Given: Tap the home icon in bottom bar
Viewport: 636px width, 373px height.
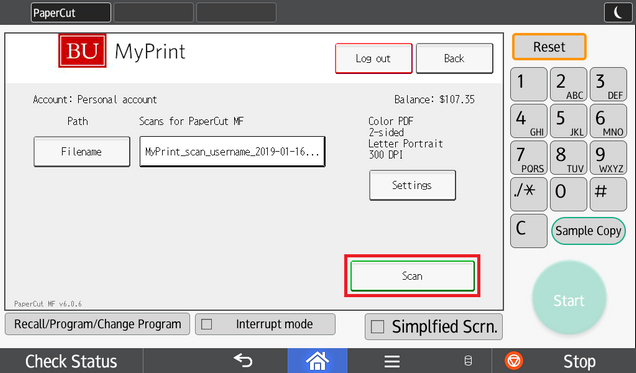Looking at the screenshot, I should tap(317, 360).
